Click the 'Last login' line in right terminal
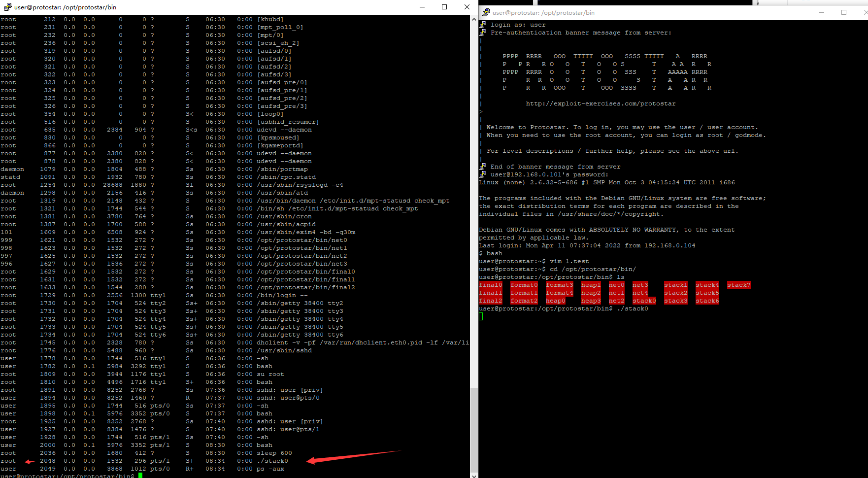 587,245
